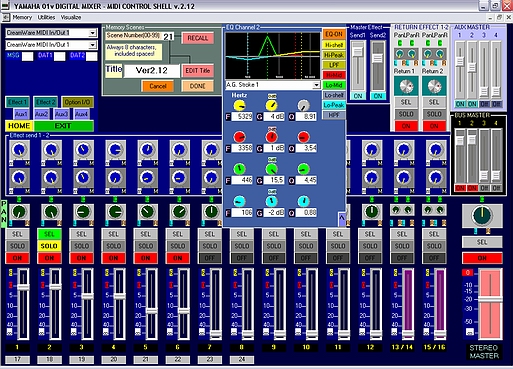Click the channel 1 fader

click(23, 287)
